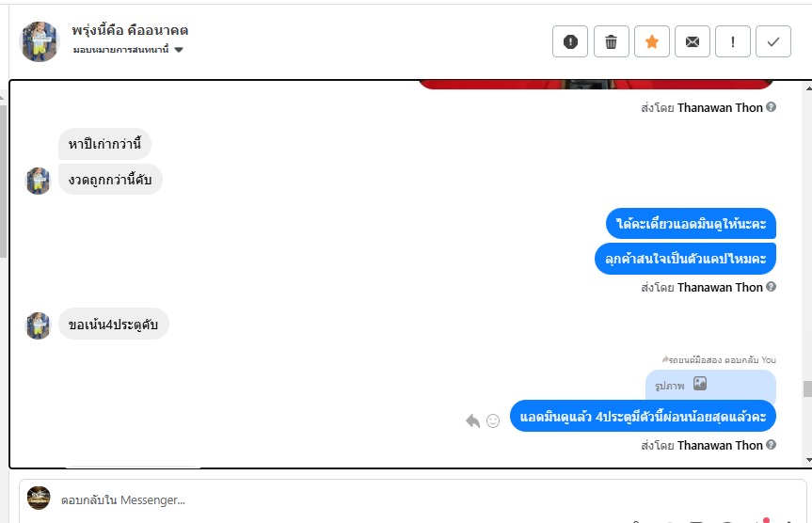Open the รูปภาพ image reply preview

710,386
